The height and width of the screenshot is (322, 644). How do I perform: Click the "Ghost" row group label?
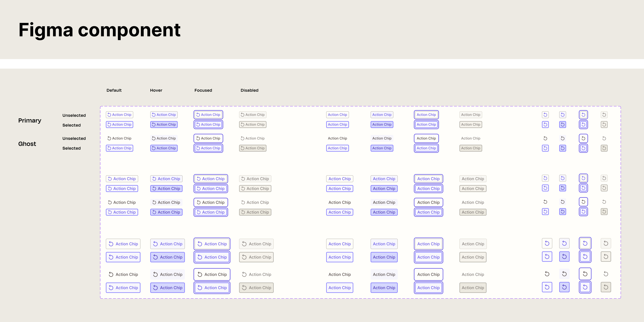coord(27,144)
